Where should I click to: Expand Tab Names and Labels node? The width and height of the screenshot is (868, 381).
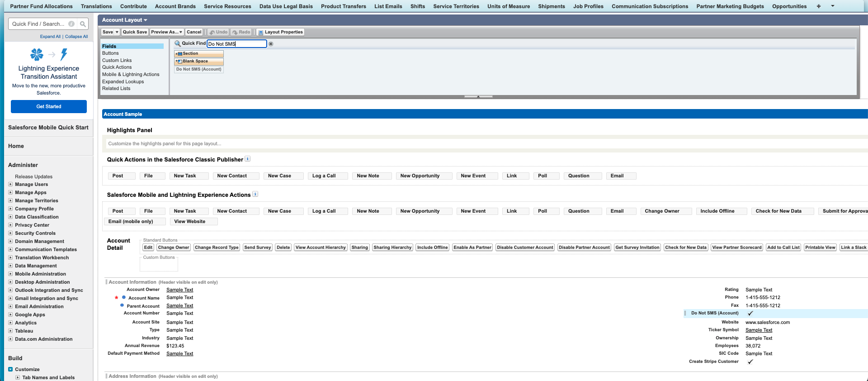18,377
